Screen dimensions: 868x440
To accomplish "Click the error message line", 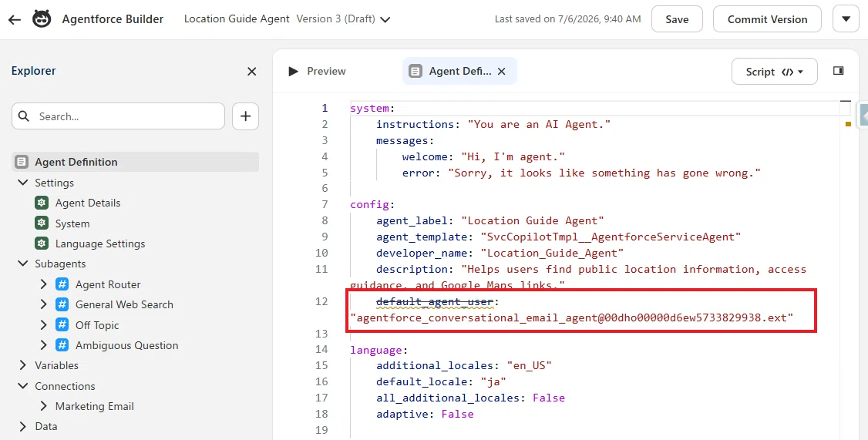I will (x=581, y=173).
